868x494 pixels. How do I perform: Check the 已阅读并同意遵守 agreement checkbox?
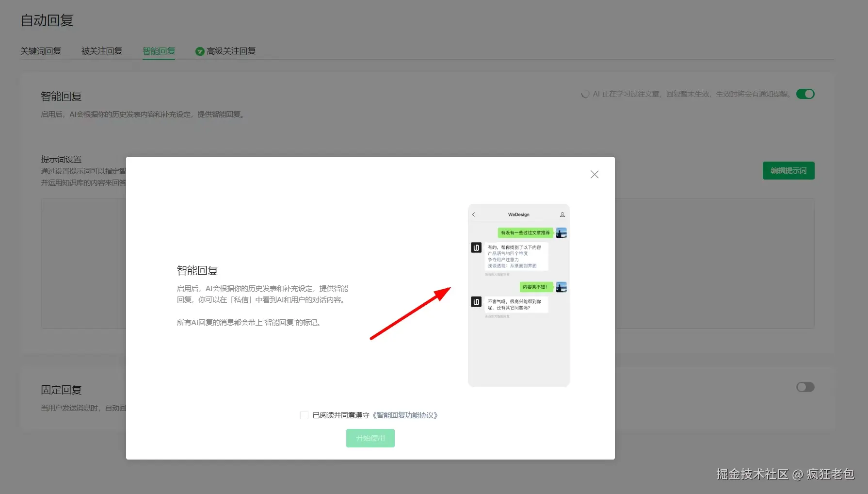coord(304,415)
